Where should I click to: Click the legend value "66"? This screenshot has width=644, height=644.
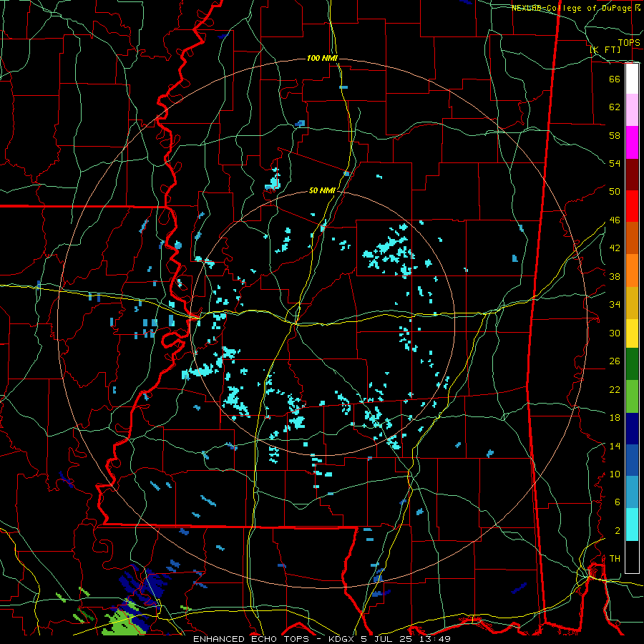coord(615,79)
